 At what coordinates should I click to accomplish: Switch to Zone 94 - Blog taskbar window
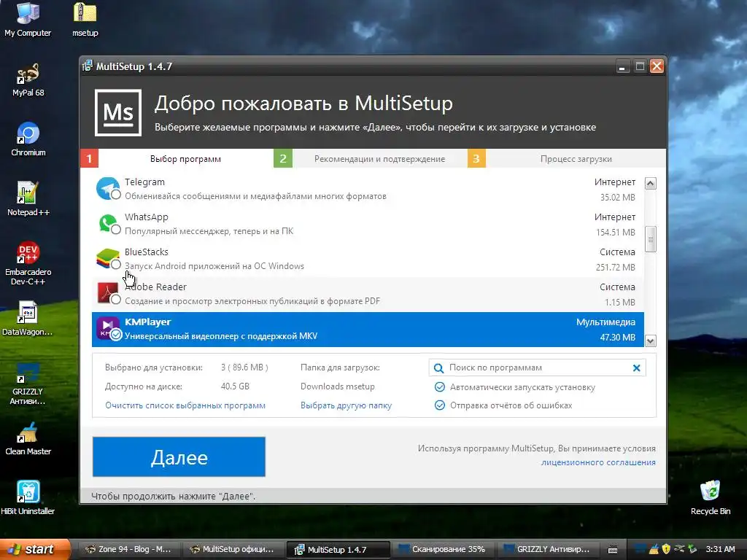128,550
